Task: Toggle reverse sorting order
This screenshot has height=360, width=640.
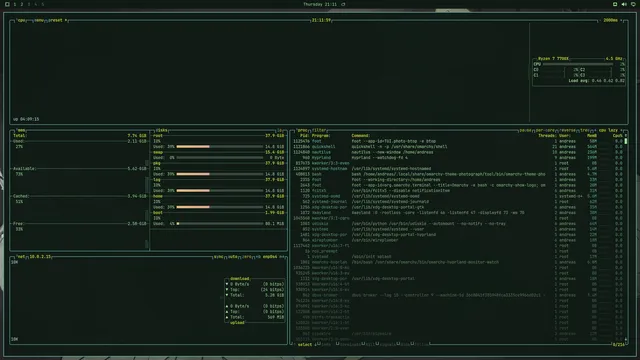Action: point(568,130)
